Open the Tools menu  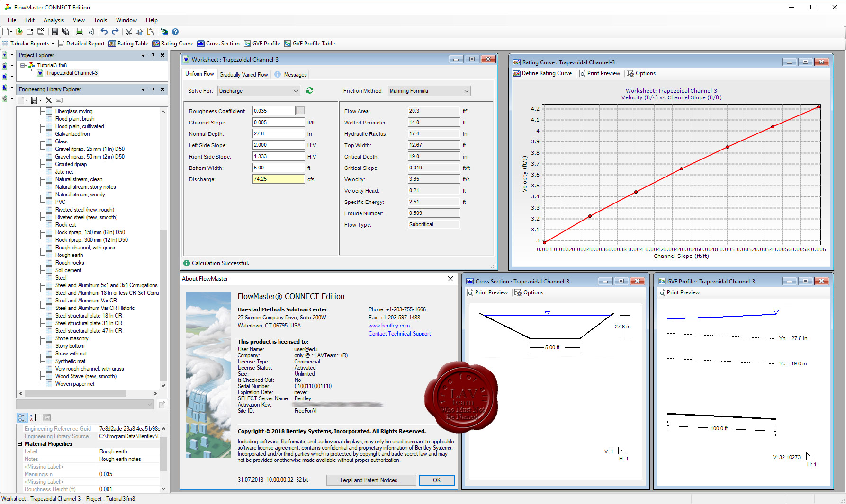point(100,20)
